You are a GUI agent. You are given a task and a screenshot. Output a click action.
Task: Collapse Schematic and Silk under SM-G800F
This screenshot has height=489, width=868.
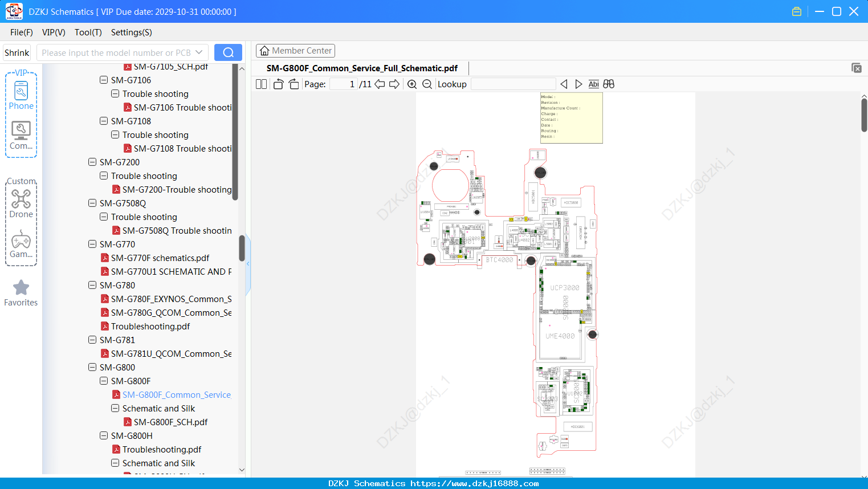tap(115, 408)
